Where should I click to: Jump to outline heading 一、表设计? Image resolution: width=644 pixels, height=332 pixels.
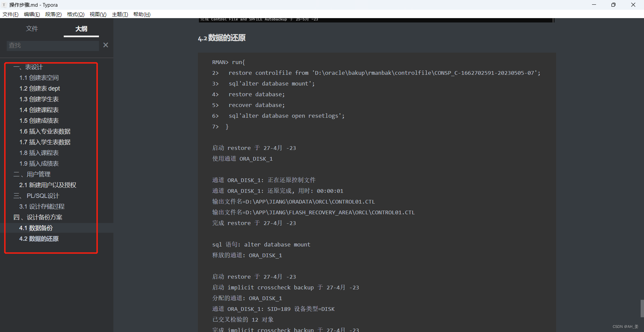[28, 67]
